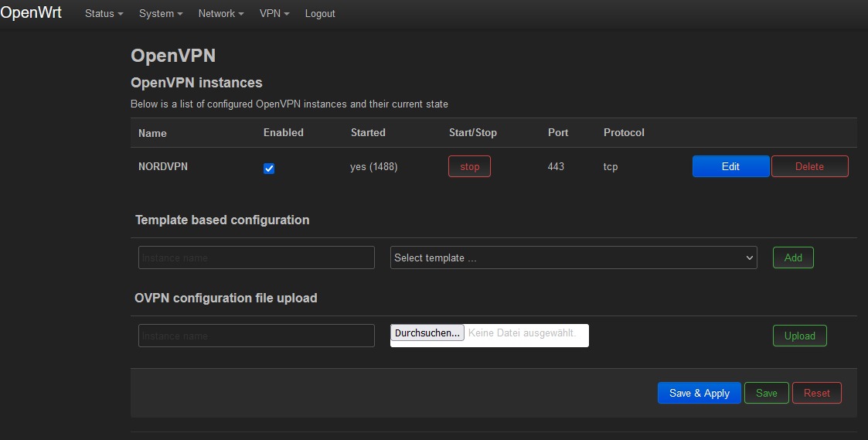
Task: Focus the OVPN upload Instance name field
Action: [x=256, y=336]
